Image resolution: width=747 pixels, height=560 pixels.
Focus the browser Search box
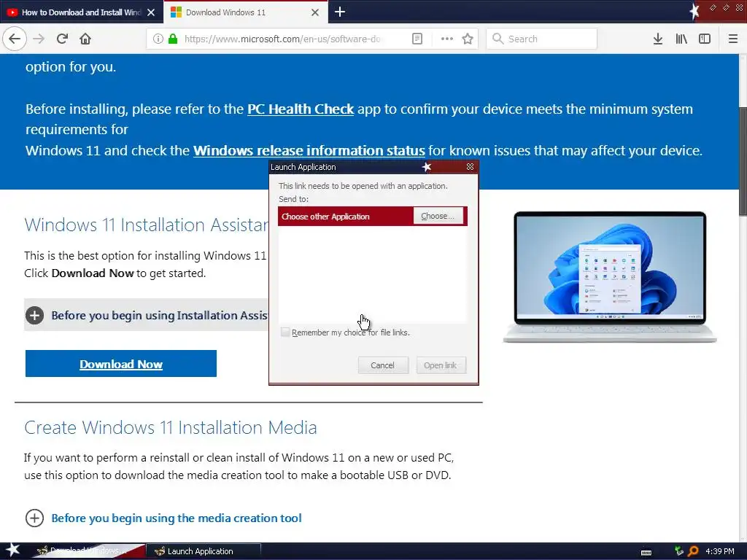pyautogui.click(x=542, y=39)
